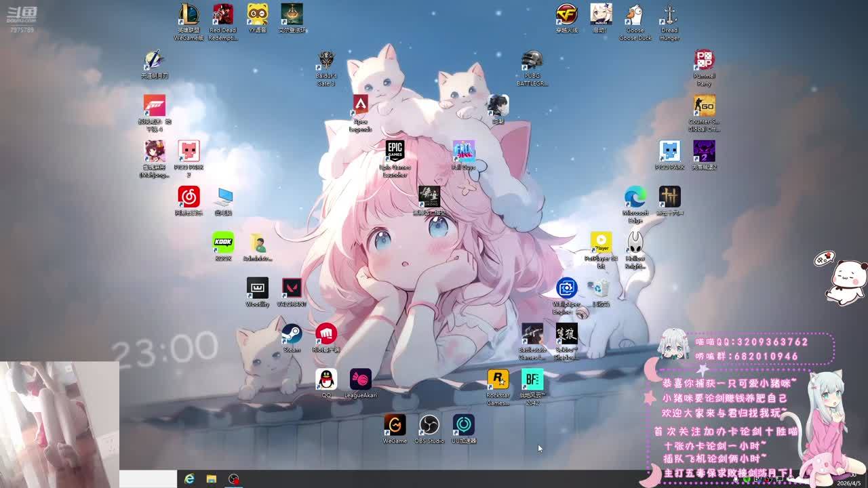
Task: Select the Goose Goose Duck icon
Action: tap(635, 15)
